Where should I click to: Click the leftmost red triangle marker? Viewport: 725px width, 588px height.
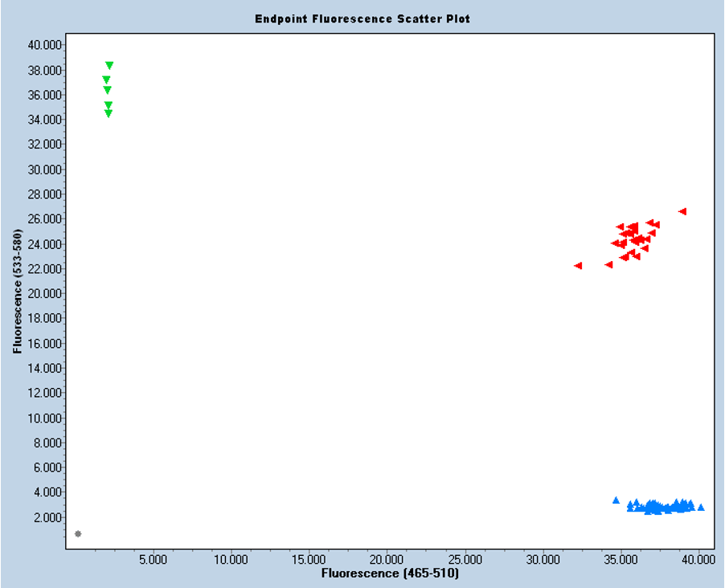578,265
